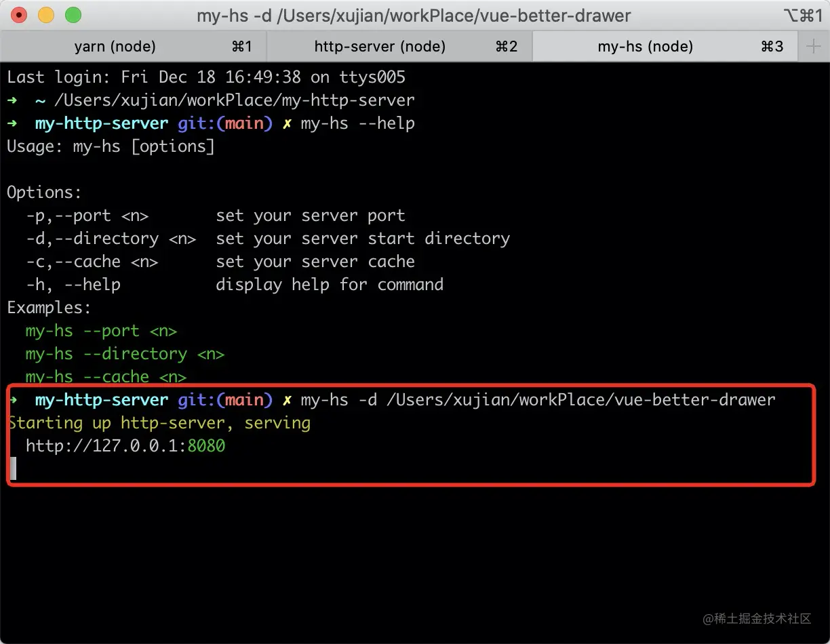Click the 'Examples:' heading line
Screen dimensions: 830x644
(x=49, y=308)
